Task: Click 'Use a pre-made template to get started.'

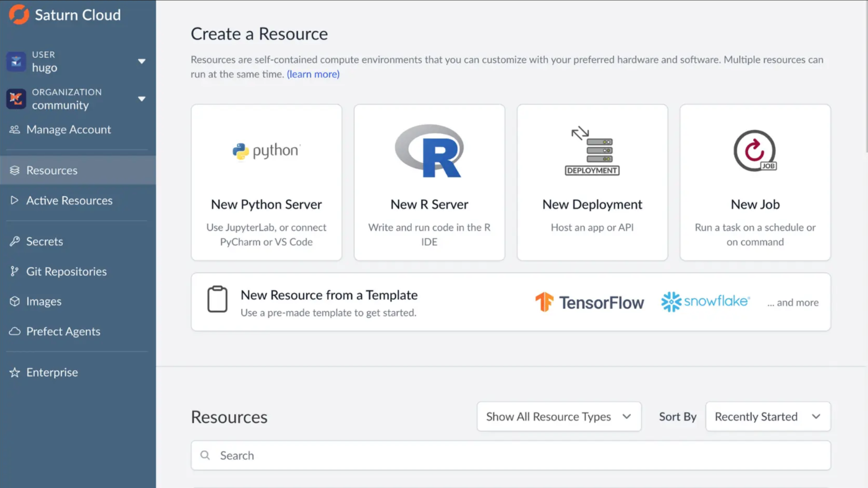Action: click(329, 313)
